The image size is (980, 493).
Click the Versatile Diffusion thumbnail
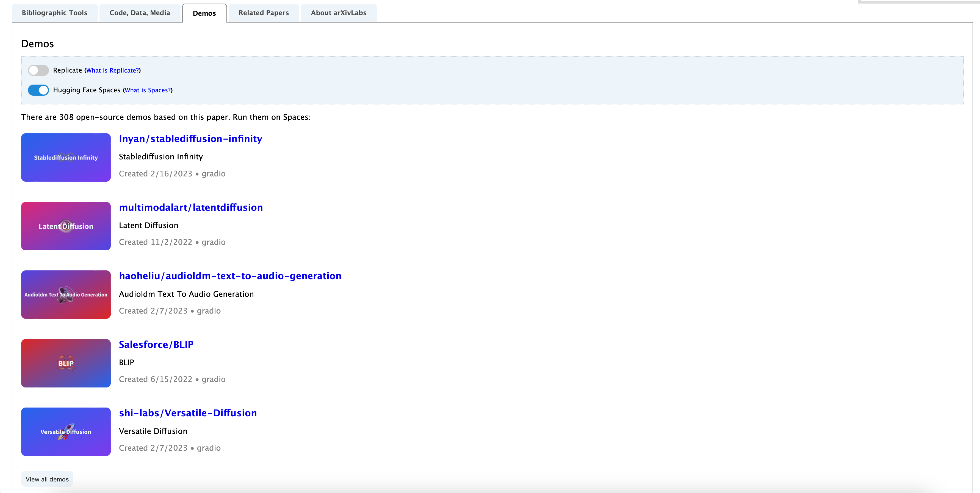coord(66,432)
